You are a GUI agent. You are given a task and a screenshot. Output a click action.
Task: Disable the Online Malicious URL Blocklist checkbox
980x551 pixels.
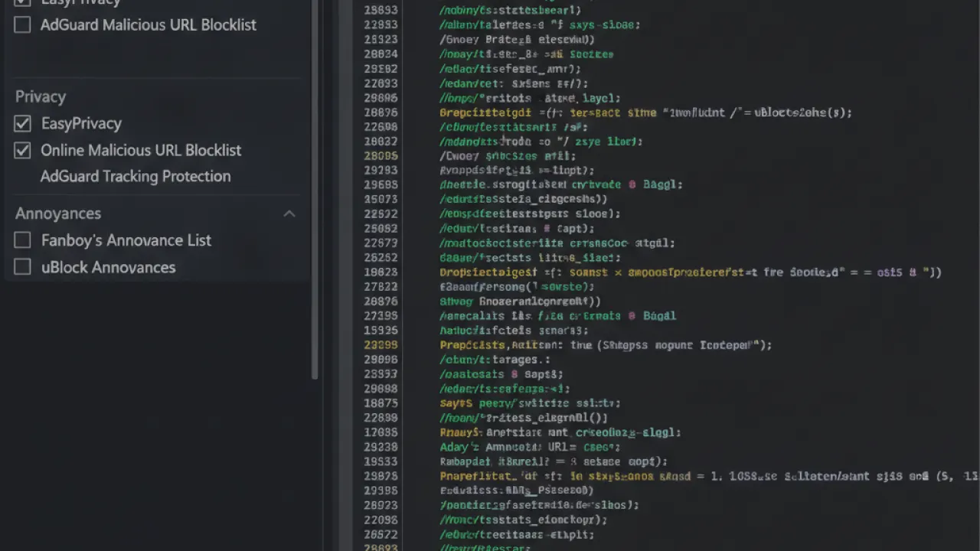pos(22,150)
